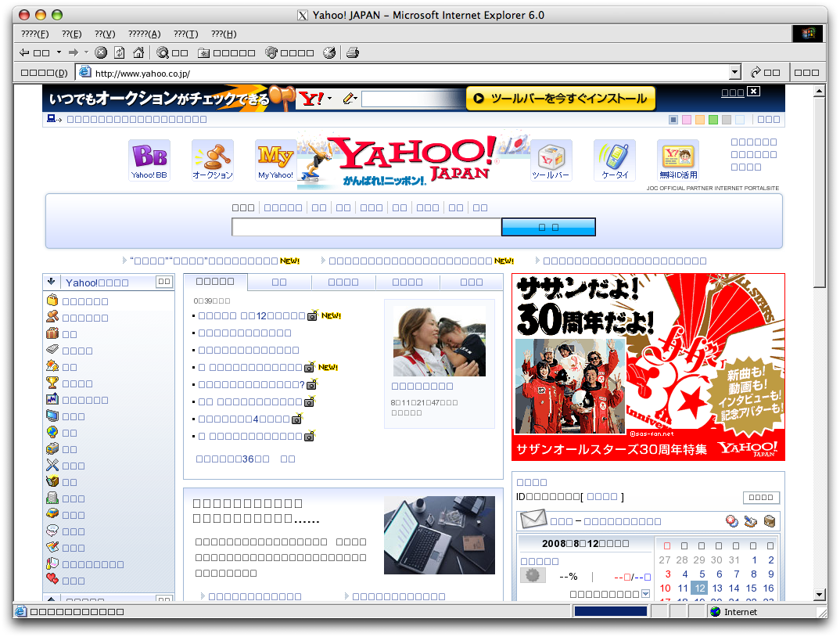The image size is (840, 637).
Task: Stop page loading with the Stop icon
Action: (x=101, y=52)
